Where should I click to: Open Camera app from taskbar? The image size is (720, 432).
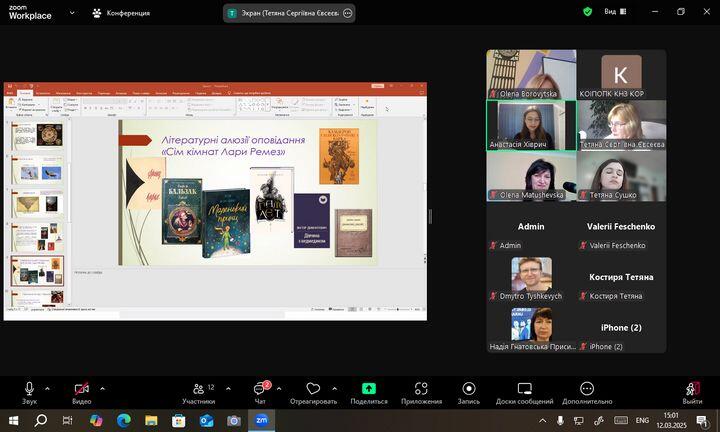(234, 420)
